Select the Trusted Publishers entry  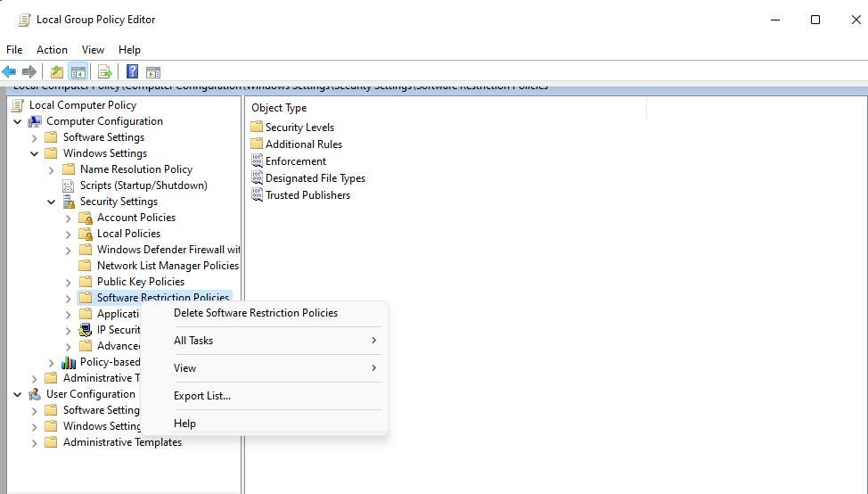[307, 195]
